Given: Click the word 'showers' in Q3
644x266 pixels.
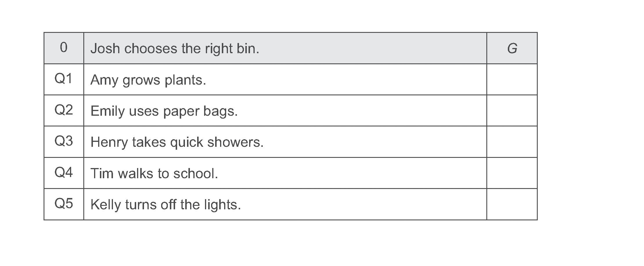Looking at the screenshot, I should (x=233, y=142).
